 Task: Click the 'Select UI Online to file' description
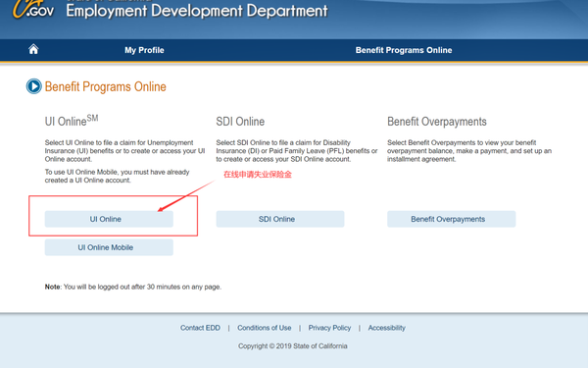pyautogui.click(x=124, y=151)
